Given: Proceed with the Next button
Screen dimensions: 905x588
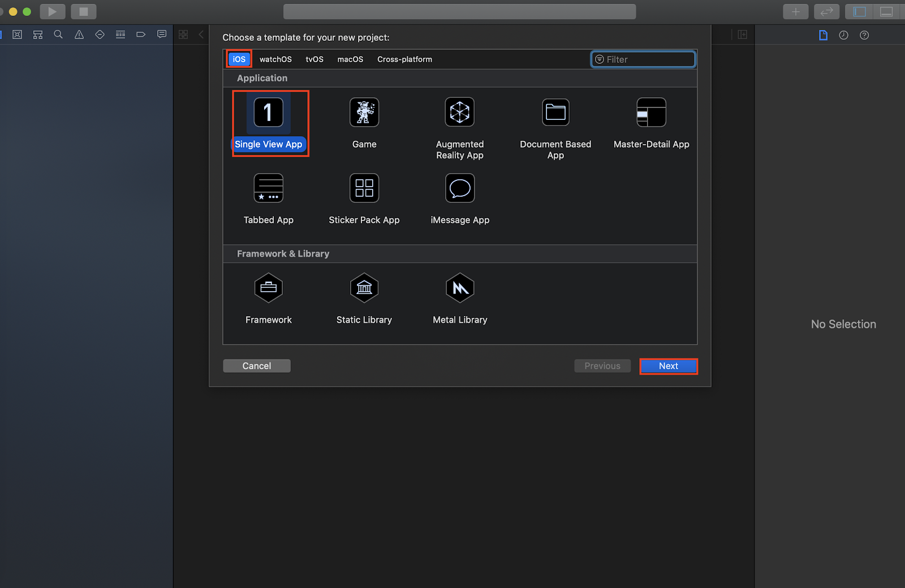Looking at the screenshot, I should [x=669, y=366].
